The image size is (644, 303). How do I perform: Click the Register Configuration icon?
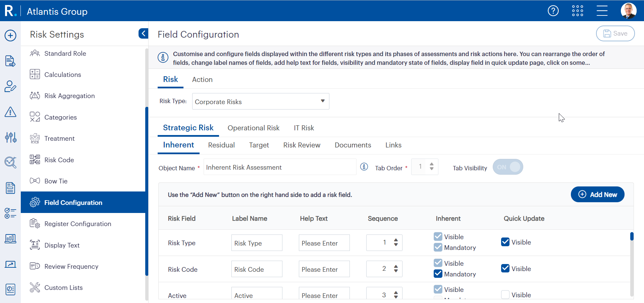[x=35, y=223]
